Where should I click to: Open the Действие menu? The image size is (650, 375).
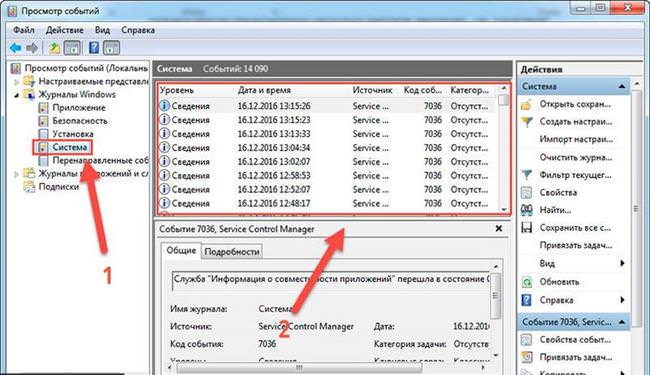(x=64, y=30)
